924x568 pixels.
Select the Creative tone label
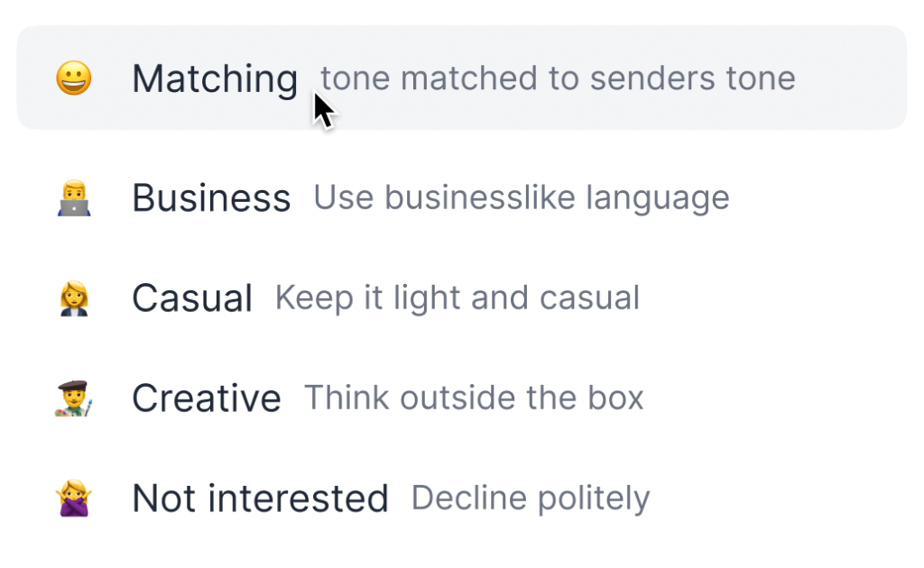coord(206,398)
